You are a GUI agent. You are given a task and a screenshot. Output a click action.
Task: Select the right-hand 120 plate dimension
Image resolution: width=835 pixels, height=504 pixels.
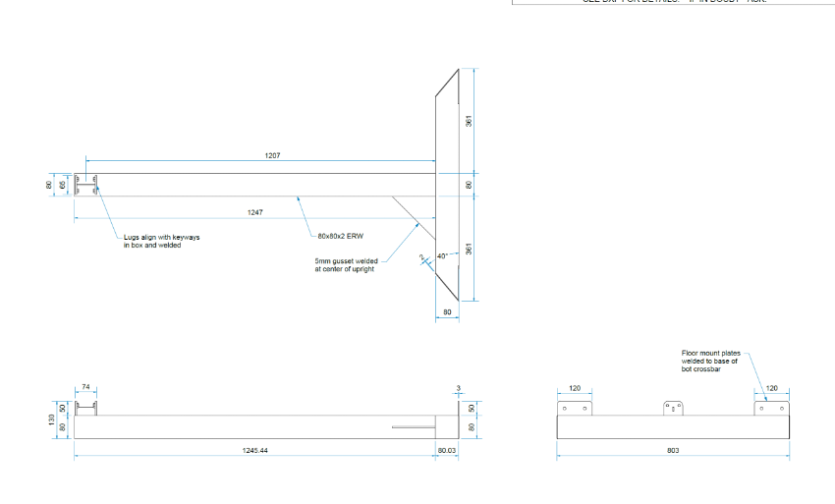(x=771, y=388)
